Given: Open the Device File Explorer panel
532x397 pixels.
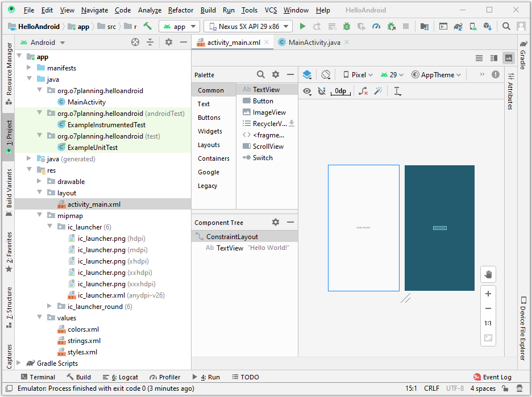Looking at the screenshot, I should 523,328.
